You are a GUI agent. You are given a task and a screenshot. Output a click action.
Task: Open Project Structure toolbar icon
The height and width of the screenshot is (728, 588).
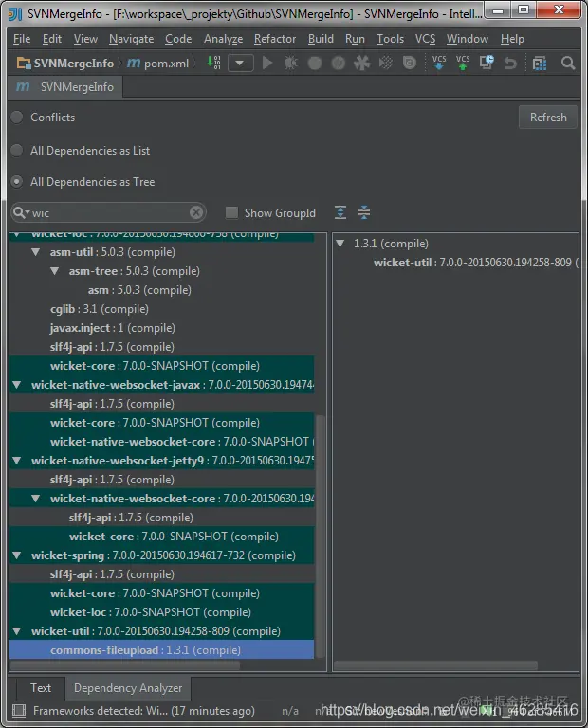(540, 63)
